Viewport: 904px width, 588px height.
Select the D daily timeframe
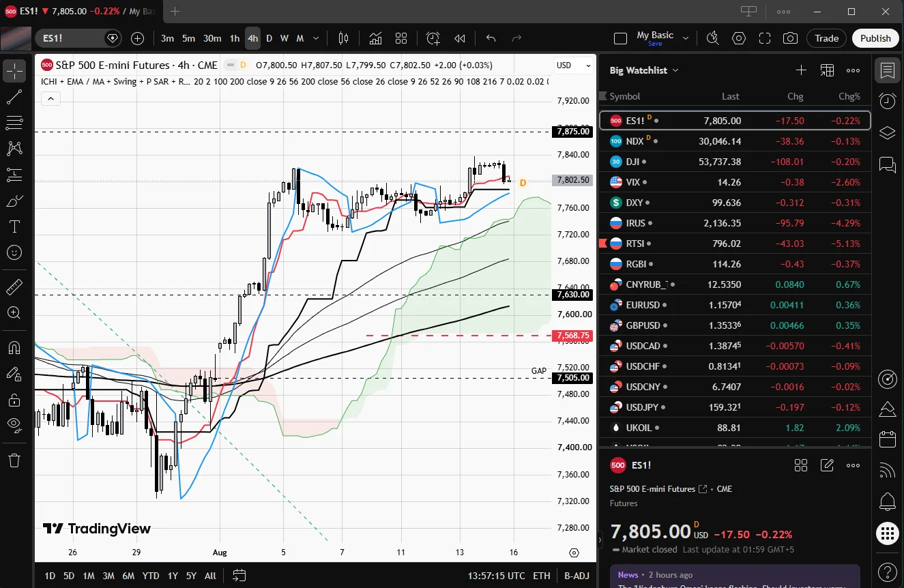click(269, 38)
